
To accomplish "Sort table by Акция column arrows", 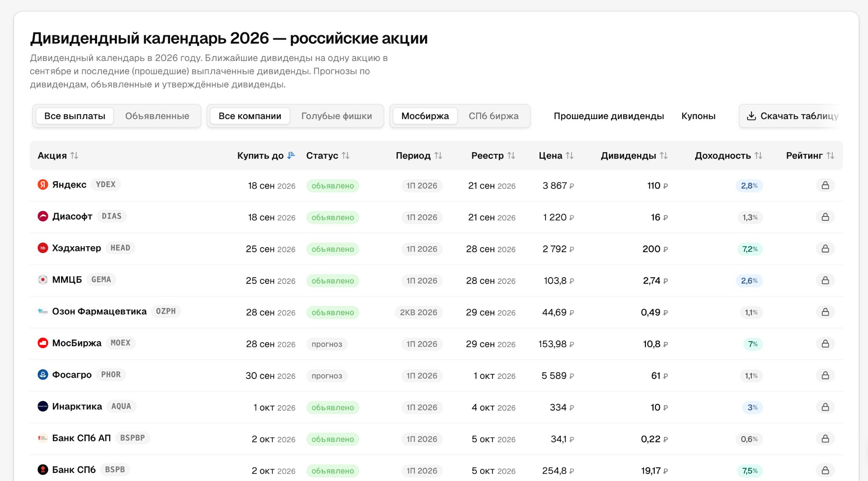I will (74, 156).
